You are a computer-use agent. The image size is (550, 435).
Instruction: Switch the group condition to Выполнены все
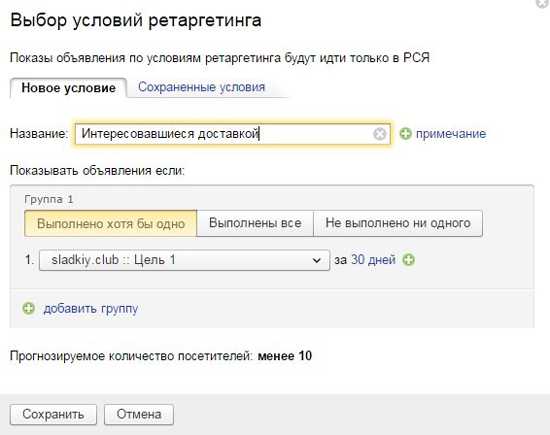pos(255,223)
